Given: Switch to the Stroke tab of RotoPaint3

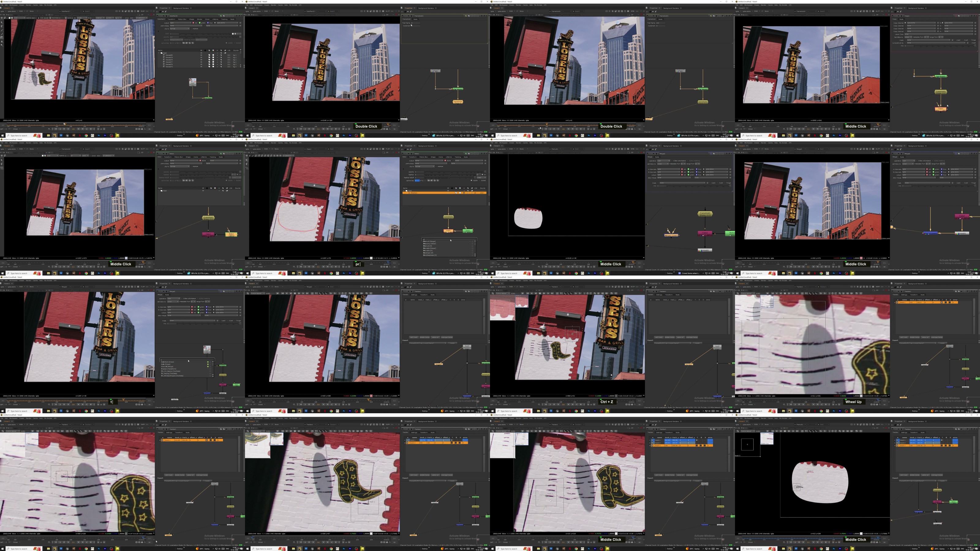Looking at the screenshot, I should click(x=200, y=19).
